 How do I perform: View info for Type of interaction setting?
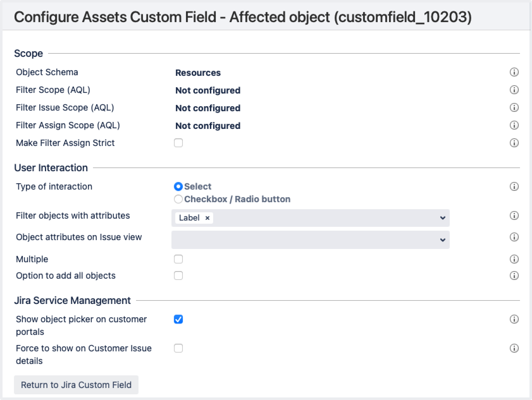[x=515, y=187]
